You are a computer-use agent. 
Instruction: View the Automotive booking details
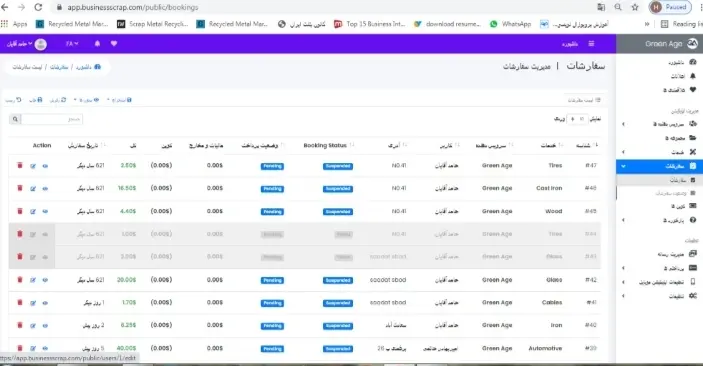coord(45,348)
